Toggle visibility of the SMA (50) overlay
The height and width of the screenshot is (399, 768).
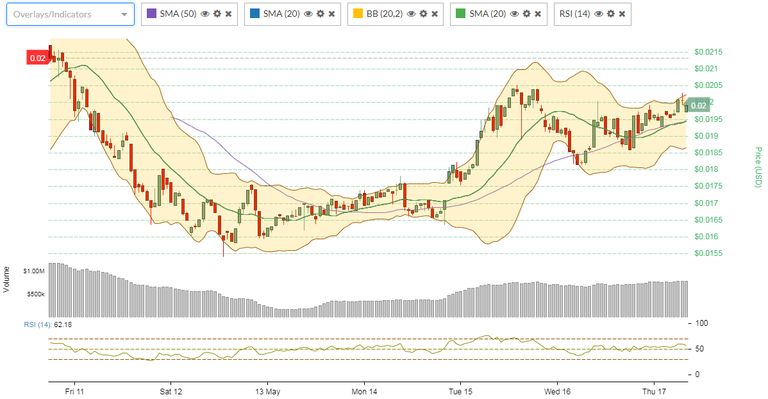click(x=205, y=14)
